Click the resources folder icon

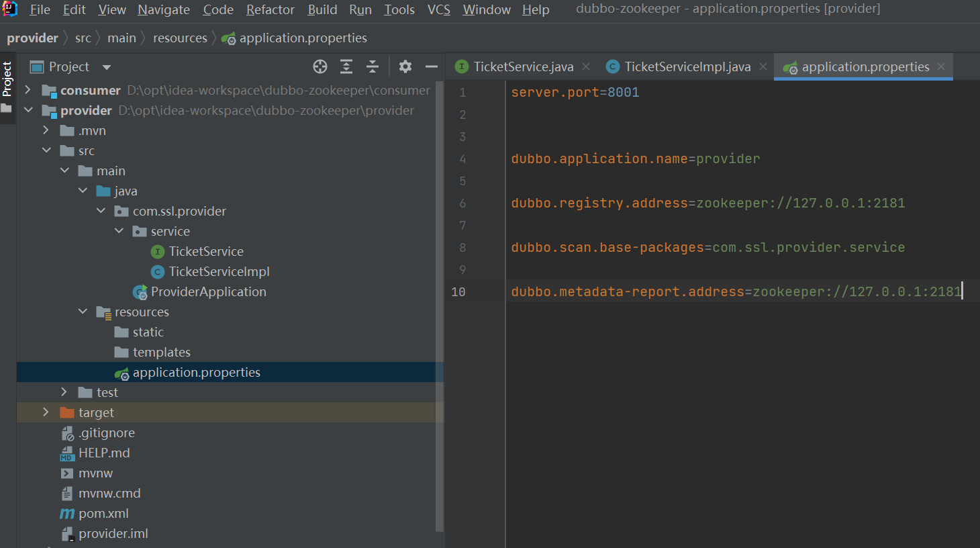click(103, 312)
